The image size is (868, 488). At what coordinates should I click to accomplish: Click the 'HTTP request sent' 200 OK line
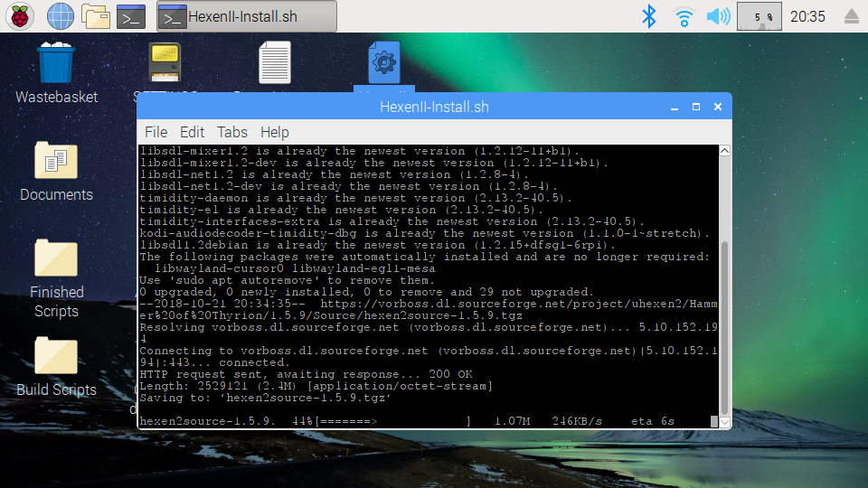(307, 374)
